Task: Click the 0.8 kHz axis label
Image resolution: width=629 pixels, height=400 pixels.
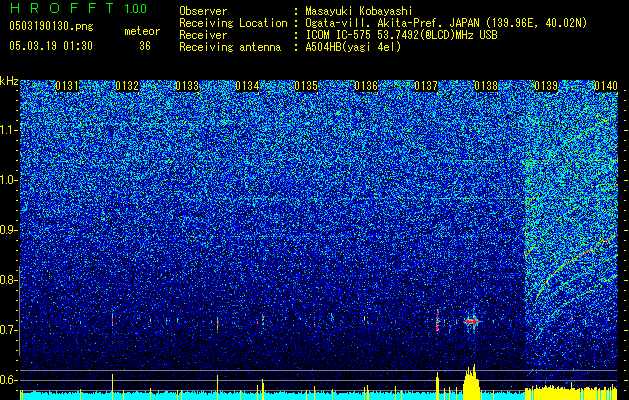Action: (x=9, y=280)
